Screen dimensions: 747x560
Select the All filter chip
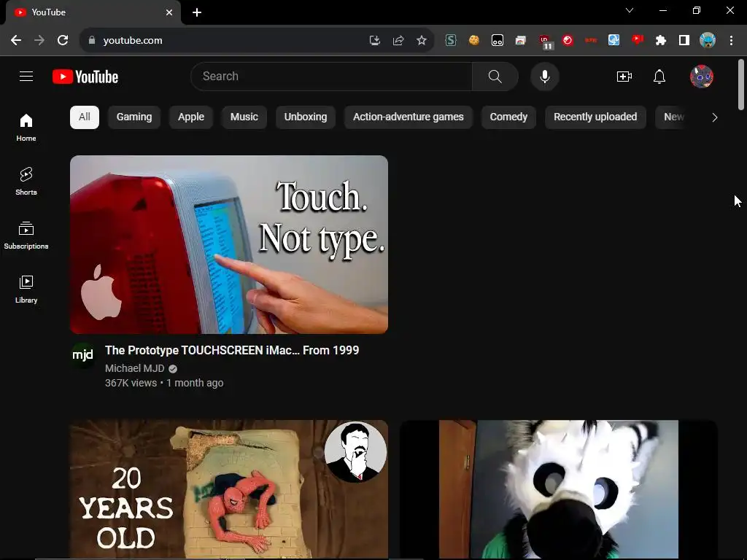[85, 117]
